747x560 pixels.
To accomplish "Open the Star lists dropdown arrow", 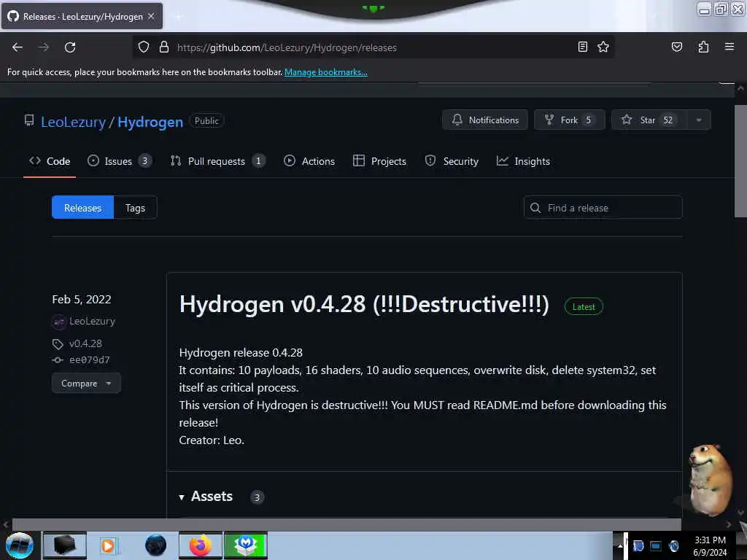I will 699,120.
